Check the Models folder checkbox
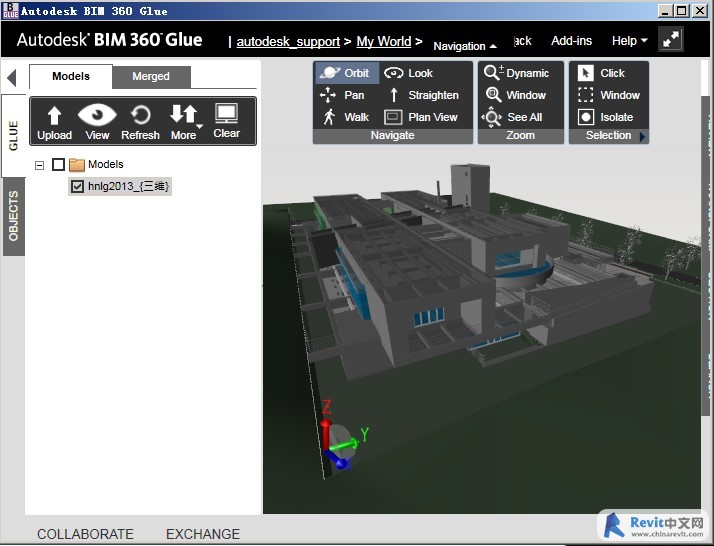Viewport: 714px width, 546px height. coord(58,165)
